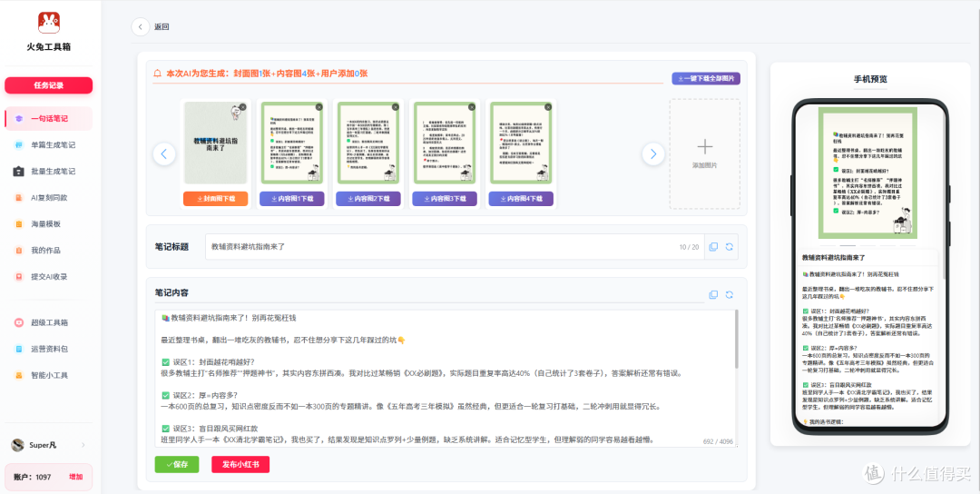Select content image 3 thumbnail
This screenshot has height=494, width=980.
coord(445,143)
